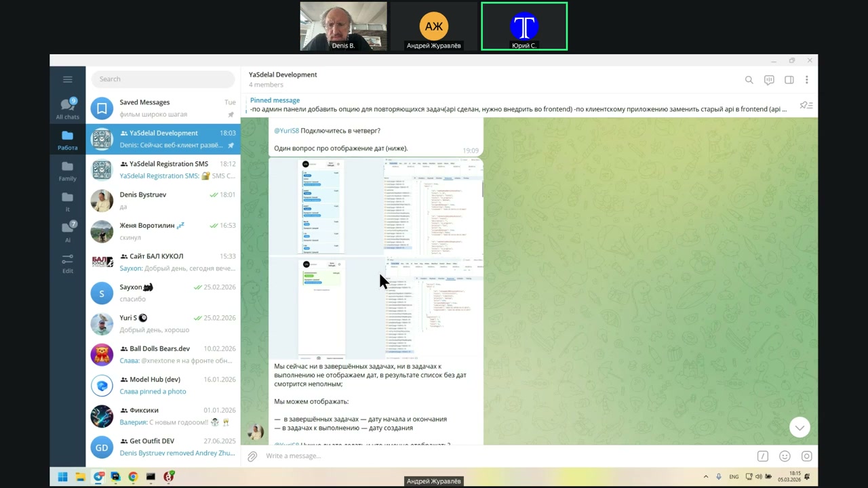This screenshot has width=868, height=488.
Task: Open the three-dot chat options menu
Action: (x=806, y=80)
